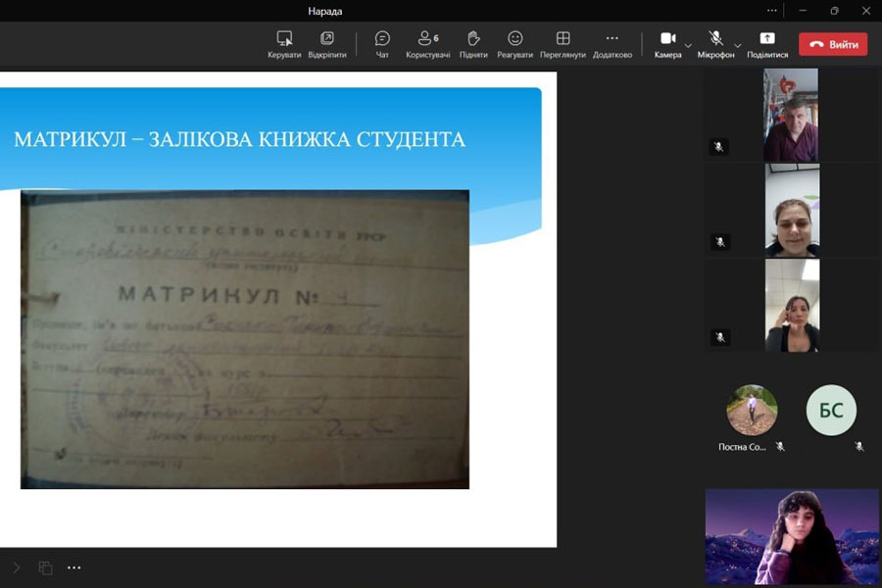Toggle the Камера on or off

click(667, 44)
